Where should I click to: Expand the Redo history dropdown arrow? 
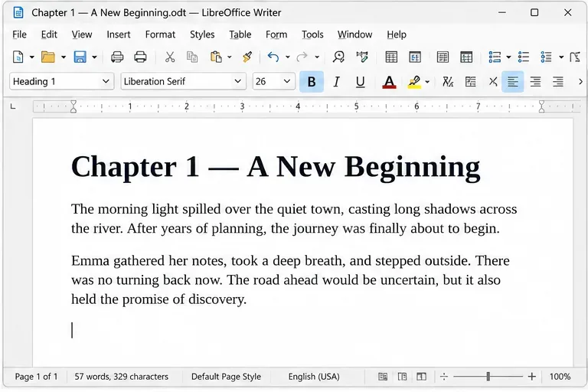pos(317,57)
